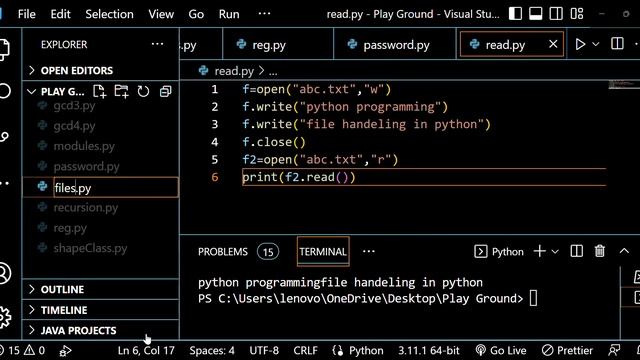Click the Prettier status bar item
Image resolution: width=640 pixels, height=360 pixels.
click(567, 351)
